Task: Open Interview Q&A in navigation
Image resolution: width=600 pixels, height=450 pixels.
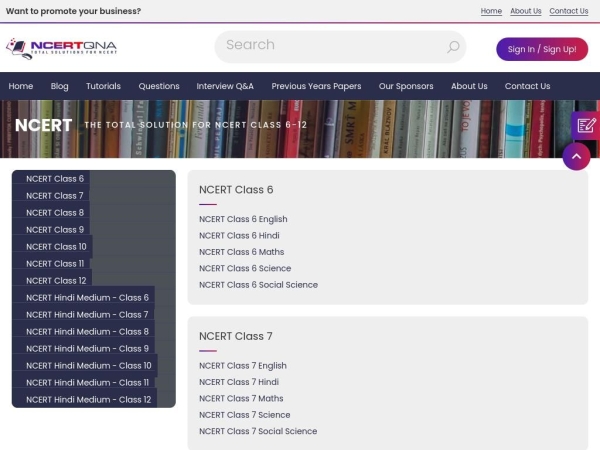Action: coord(225,86)
